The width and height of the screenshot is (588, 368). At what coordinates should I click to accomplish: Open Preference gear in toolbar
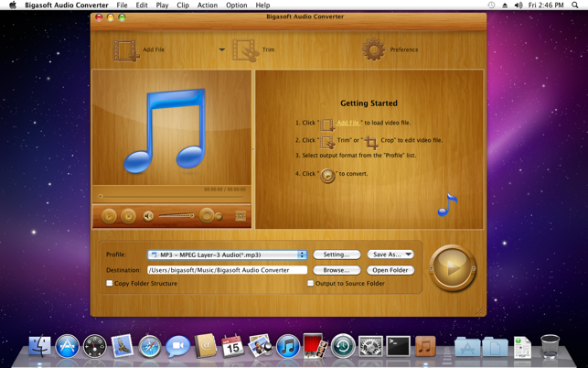click(373, 49)
